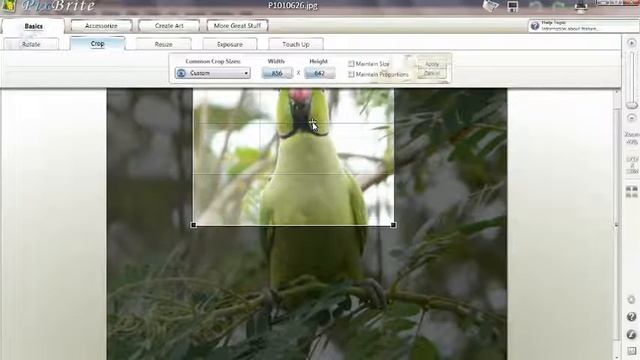Click the help question mark icon in right sidebar
The image size is (640, 360).
click(631, 317)
